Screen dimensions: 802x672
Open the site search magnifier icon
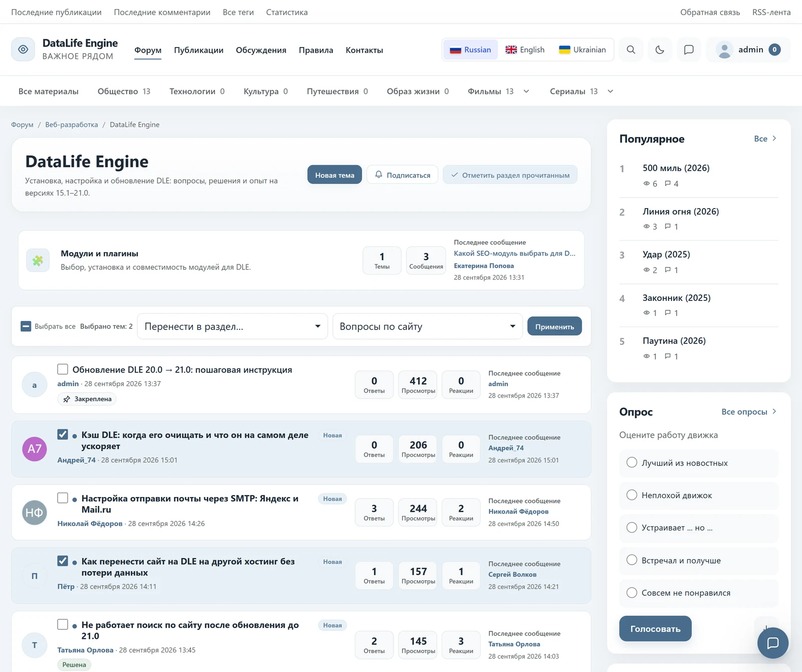point(631,50)
